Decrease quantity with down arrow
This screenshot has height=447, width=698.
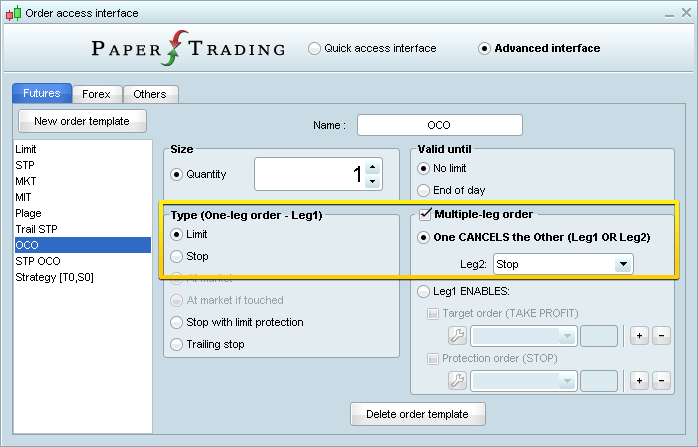point(372,182)
